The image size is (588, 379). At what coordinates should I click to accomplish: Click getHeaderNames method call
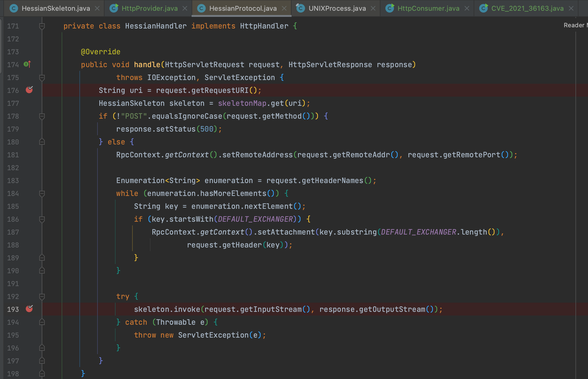[332, 181]
